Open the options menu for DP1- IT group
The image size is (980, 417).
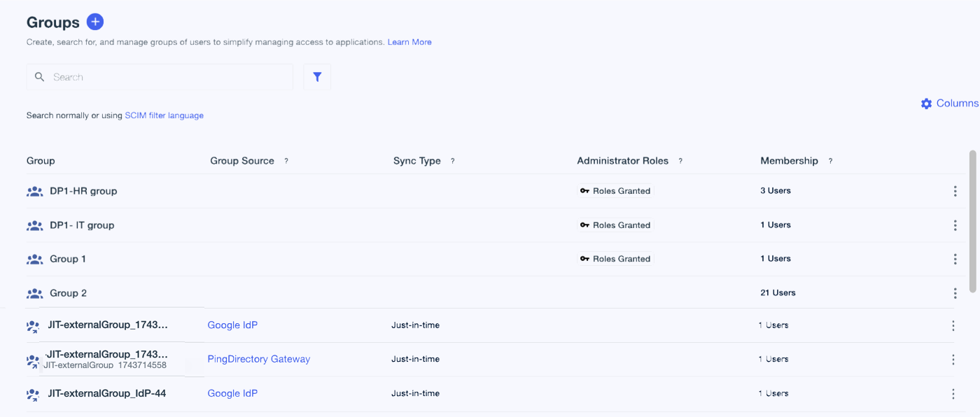[x=955, y=225]
